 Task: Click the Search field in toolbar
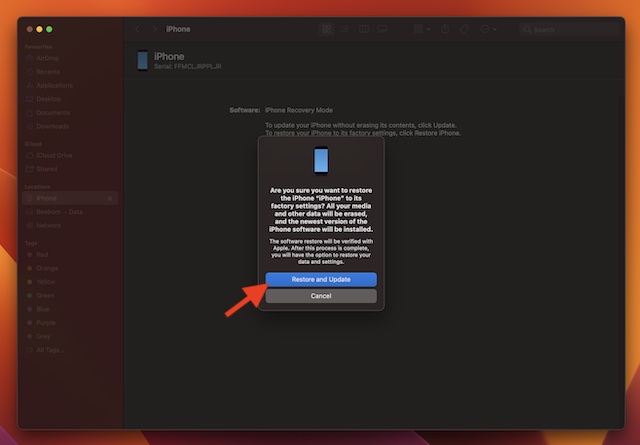click(x=570, y=29)
